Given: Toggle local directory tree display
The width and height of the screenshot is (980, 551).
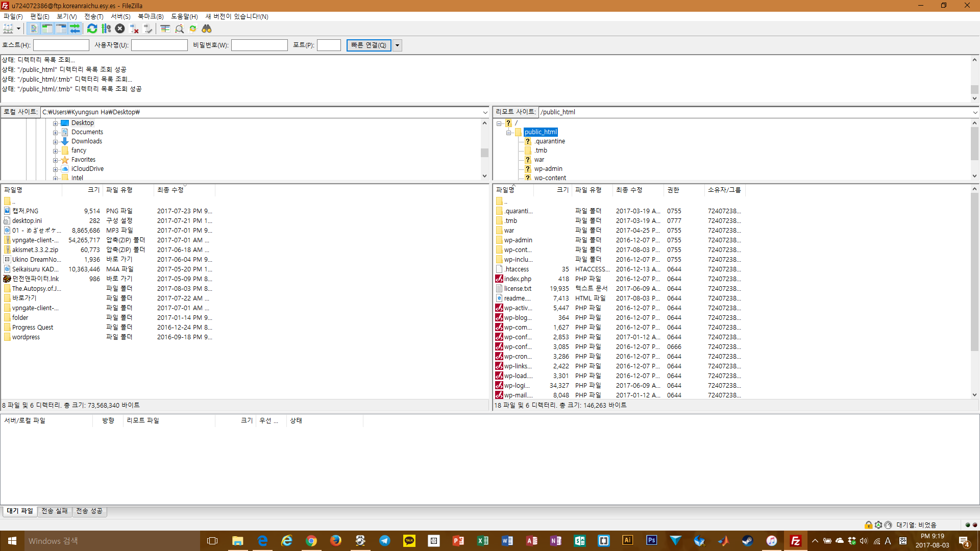Looking at the screenshot, I should click(x=47, y=29).
